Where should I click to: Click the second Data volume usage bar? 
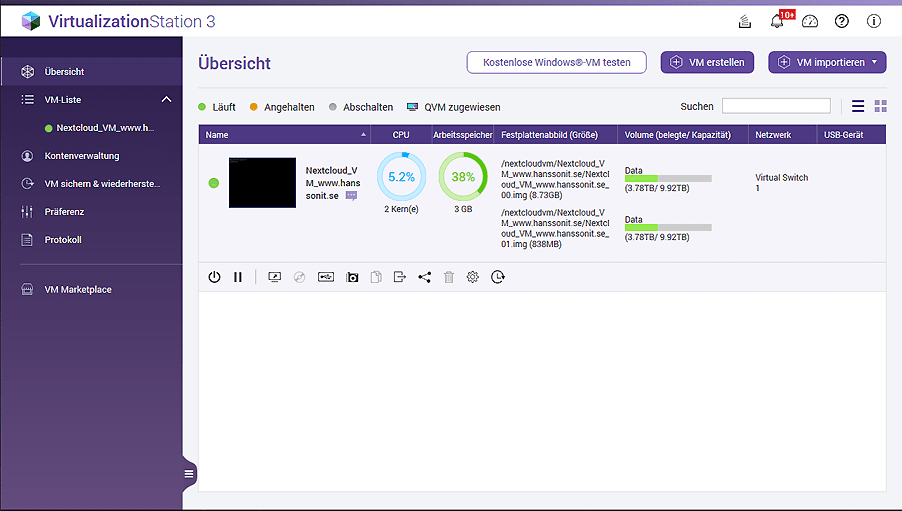click(668, 227)
